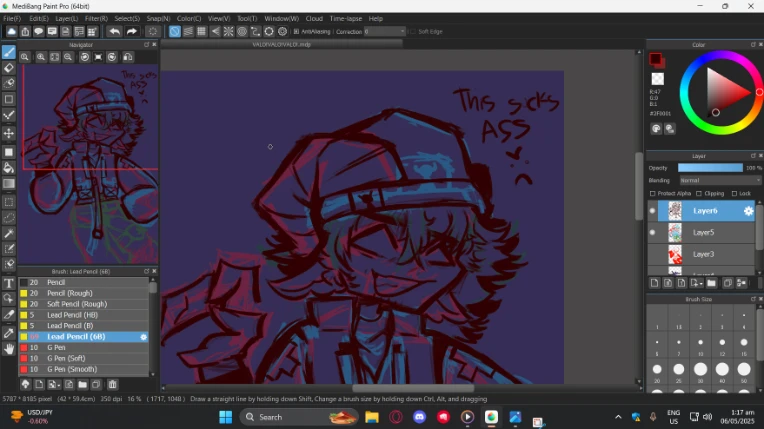Open the Select menu
The width and height of the screenshot is (764, 429).
[x=127, y=19]
